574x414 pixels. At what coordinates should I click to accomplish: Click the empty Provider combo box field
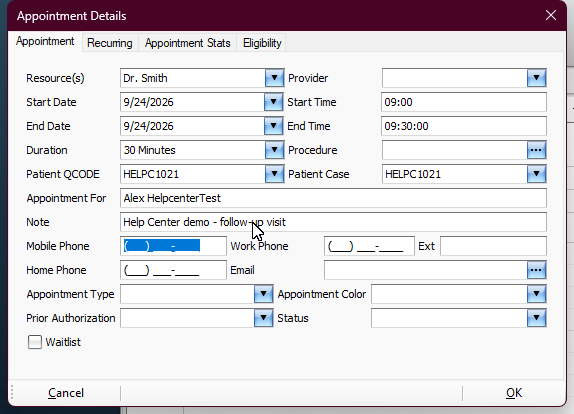coord(455,78)
